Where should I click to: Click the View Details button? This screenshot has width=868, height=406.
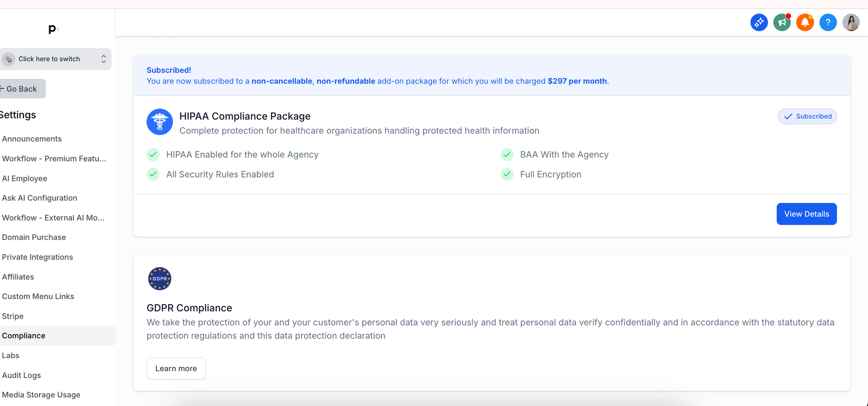point(807,214)
